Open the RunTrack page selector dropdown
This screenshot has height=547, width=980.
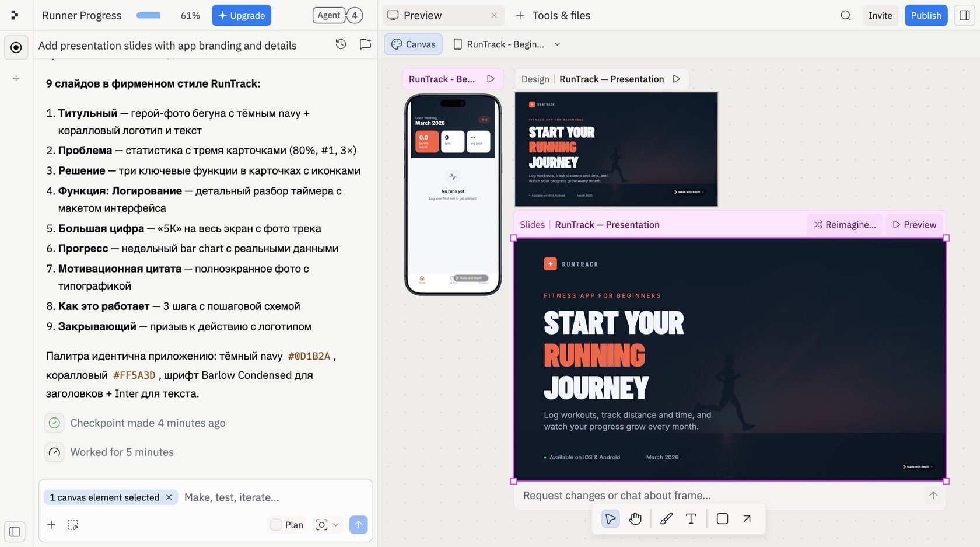pos(557,44)
